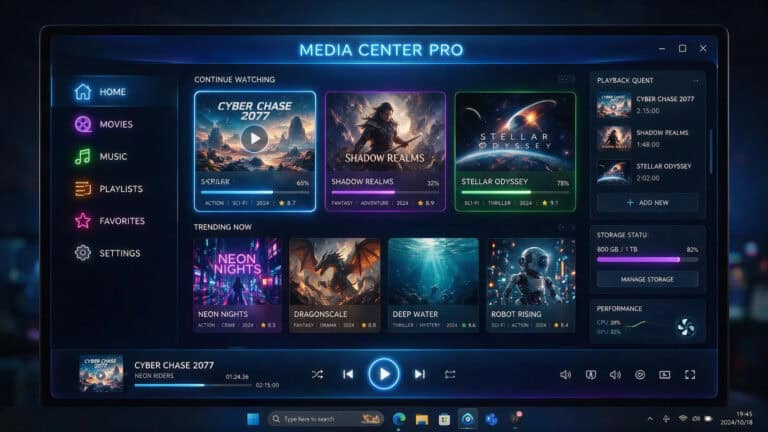Viewport: 768px width, 432px height.
Task: Click first speaker icon left of subtitles
Action: 566,375
